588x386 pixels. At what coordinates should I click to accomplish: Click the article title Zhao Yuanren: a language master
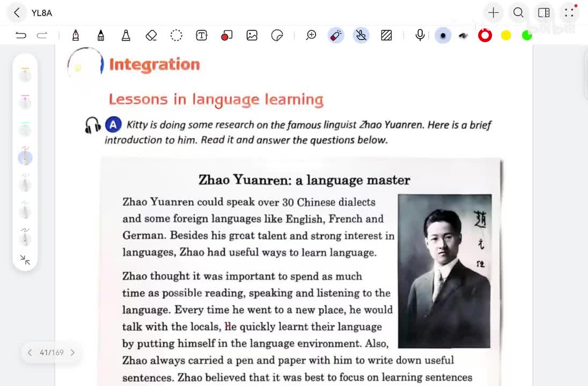pos(304,180)
